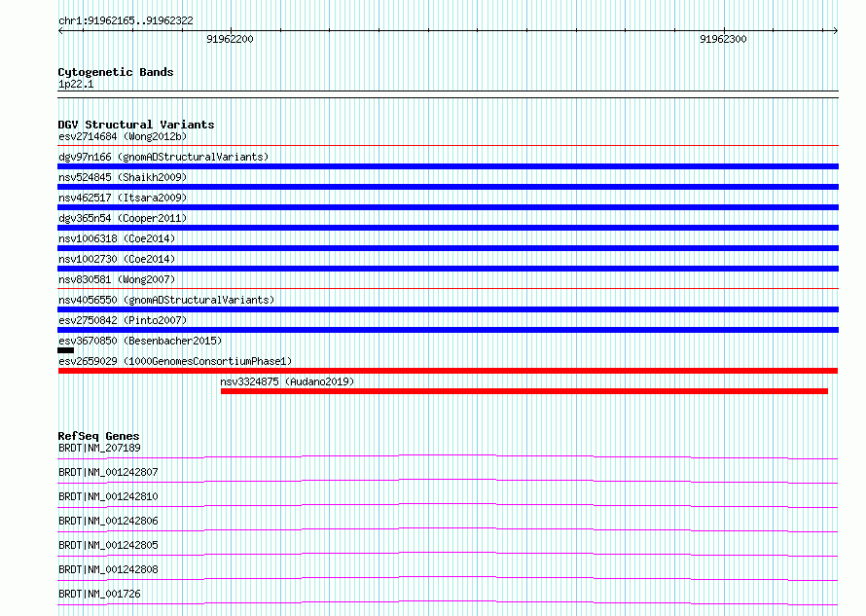The image size is (866, 616).
Task: Click ruler position label 91962200
Action: pos(230,39)
